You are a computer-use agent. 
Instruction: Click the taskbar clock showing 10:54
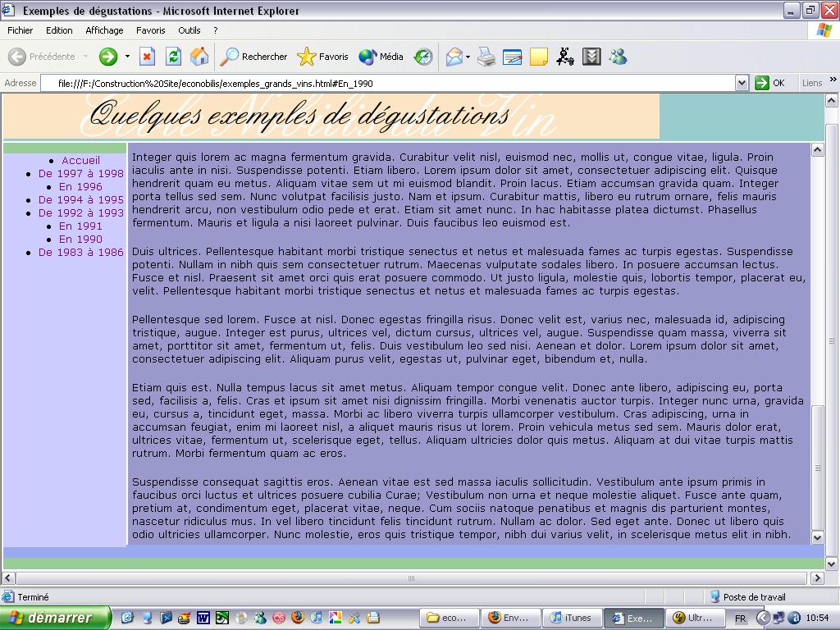tap(818, 618)
